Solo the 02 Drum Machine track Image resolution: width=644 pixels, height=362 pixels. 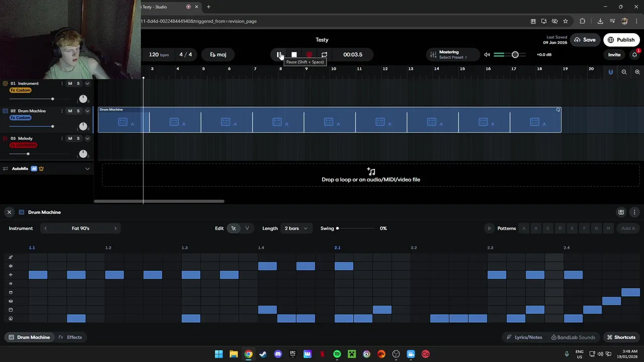click(78, 111)
